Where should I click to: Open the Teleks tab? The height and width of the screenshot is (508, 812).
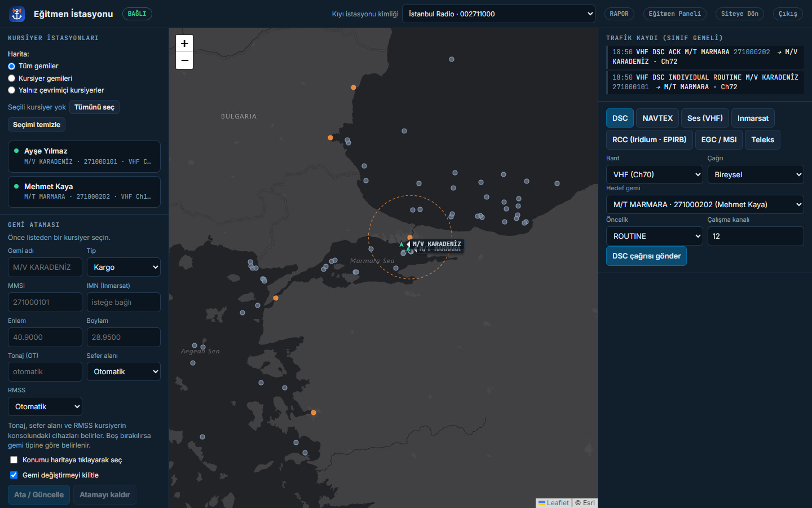pos(762,139)
